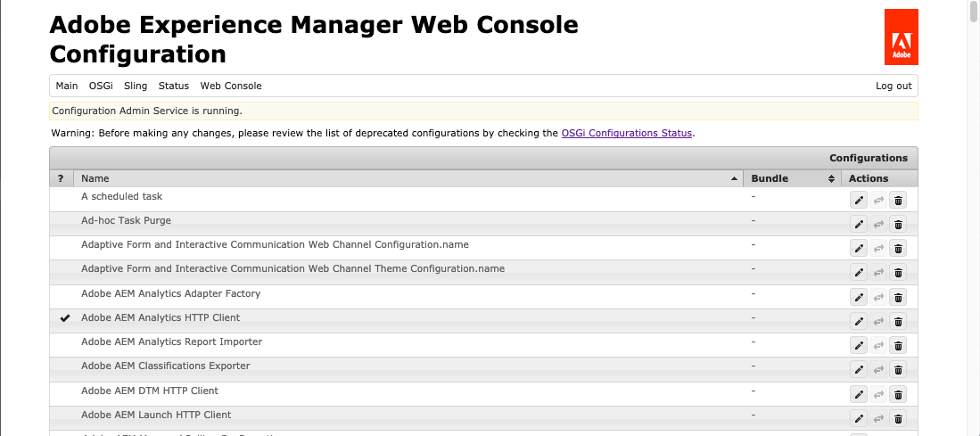Edit Adobe AEM Analytics HTTP Client configuration
The image size is (980, 436).
[x=859, y=321]
